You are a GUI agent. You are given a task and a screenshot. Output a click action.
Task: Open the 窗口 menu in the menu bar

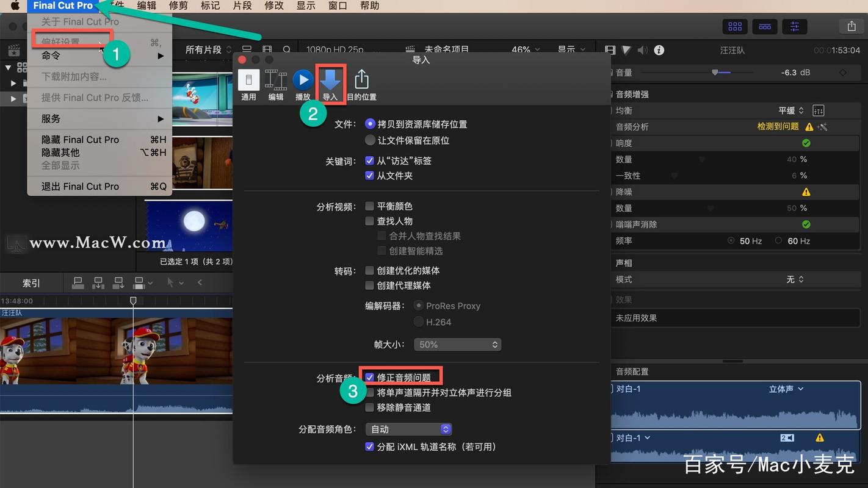[338, 5]
